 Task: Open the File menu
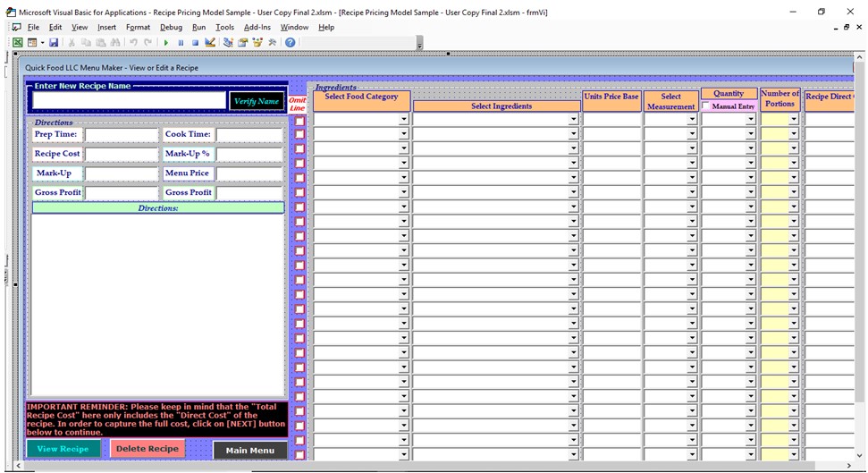tap(33, 27)
